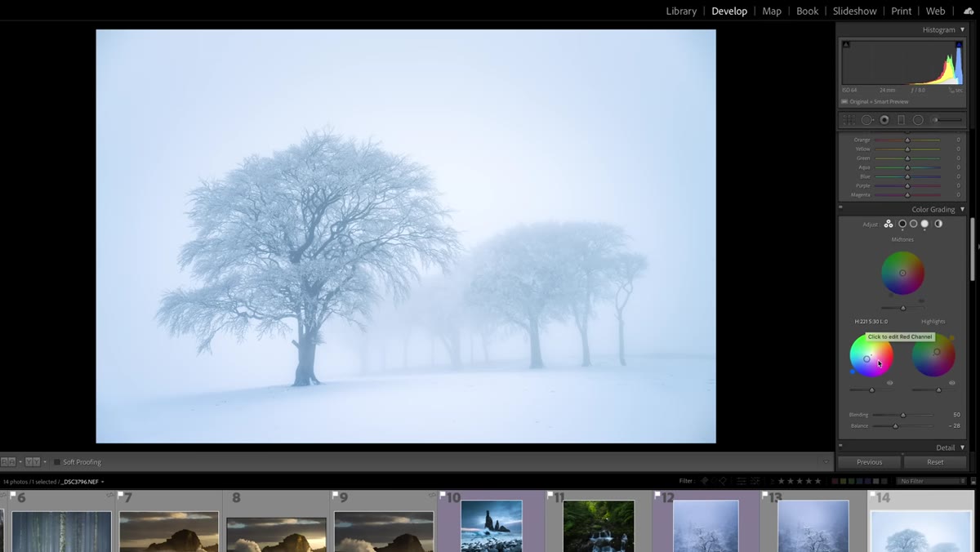Image resolution: width=980 pixels, height=552 pixels.
Task: Switch Adjust view to Highlights wheel
Action: click(924, 224)
